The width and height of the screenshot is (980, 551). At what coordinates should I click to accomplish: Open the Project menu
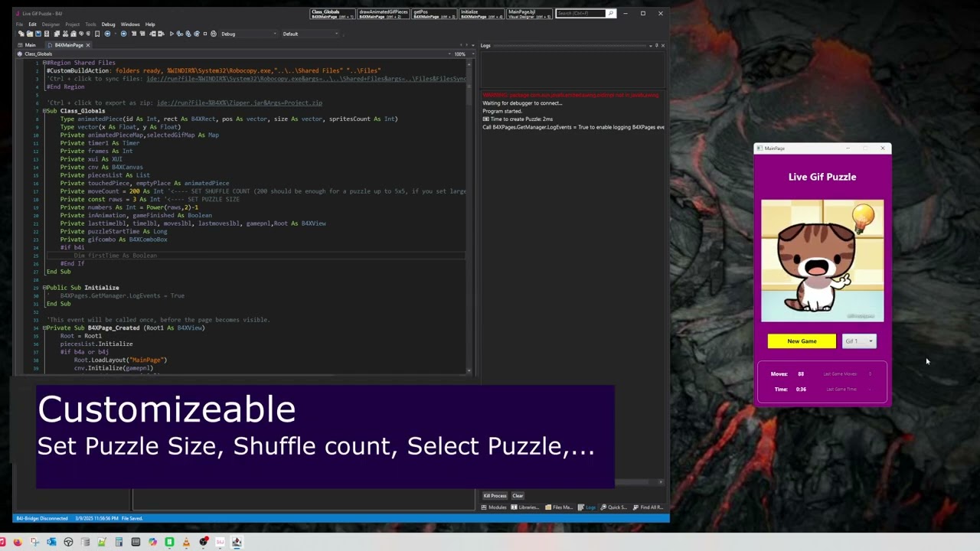coord(72,24)
